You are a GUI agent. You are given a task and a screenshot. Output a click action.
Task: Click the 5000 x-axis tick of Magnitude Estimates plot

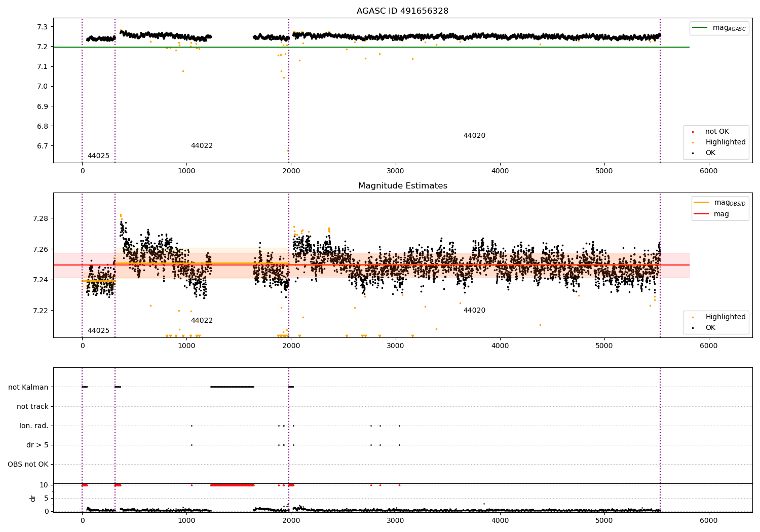click(x=604, y=346)
